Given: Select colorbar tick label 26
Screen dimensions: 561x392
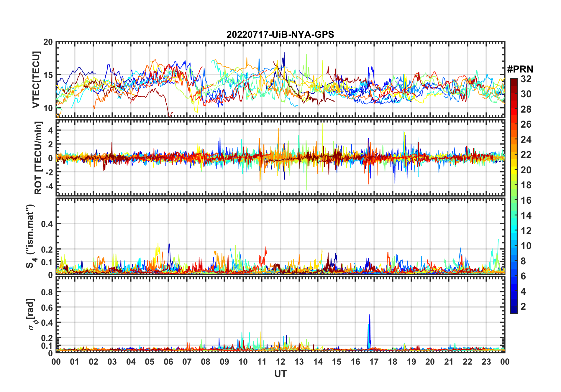Looking at the screenshot, I should [x=526, y=124].
